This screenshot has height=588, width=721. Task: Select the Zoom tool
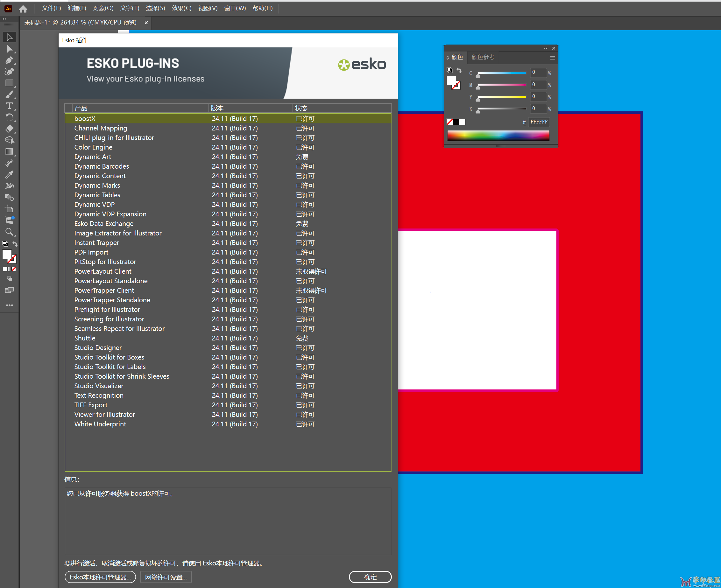tap(10, 232)
